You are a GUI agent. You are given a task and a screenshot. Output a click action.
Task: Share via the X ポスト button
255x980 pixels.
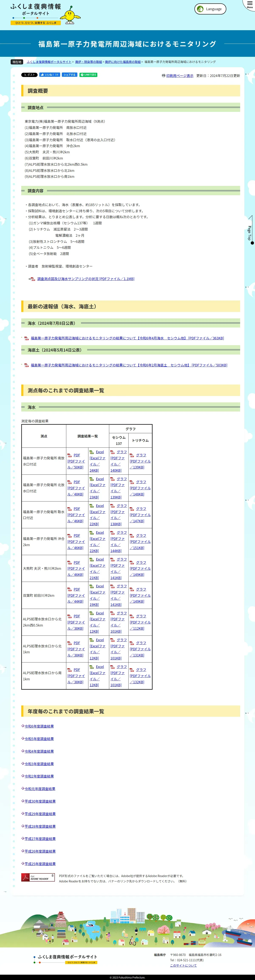[29, 75]
